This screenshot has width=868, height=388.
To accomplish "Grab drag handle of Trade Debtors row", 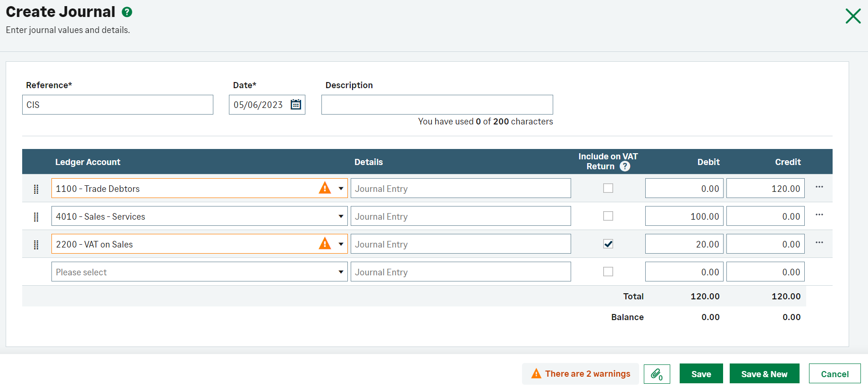I will 36,189.
